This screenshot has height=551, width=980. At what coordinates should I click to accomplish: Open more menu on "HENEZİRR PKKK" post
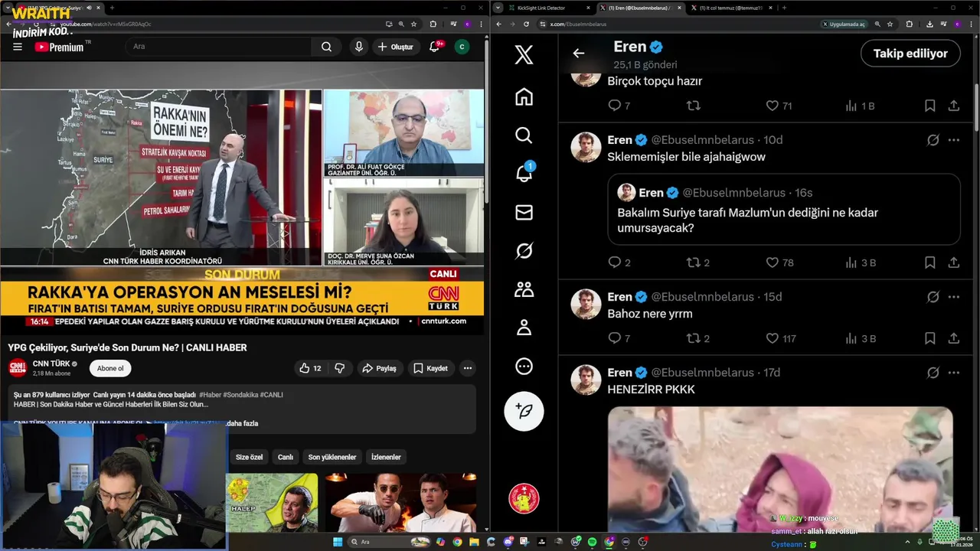pyautogui.click(x=953, y=373)
